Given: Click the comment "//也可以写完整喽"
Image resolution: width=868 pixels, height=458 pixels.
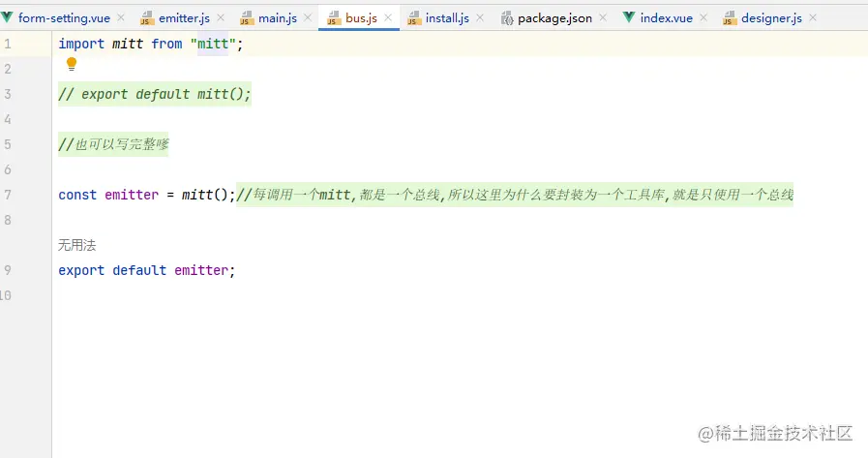Looking at the screenshot, I should pyautogui.click(x=113, y=144).
